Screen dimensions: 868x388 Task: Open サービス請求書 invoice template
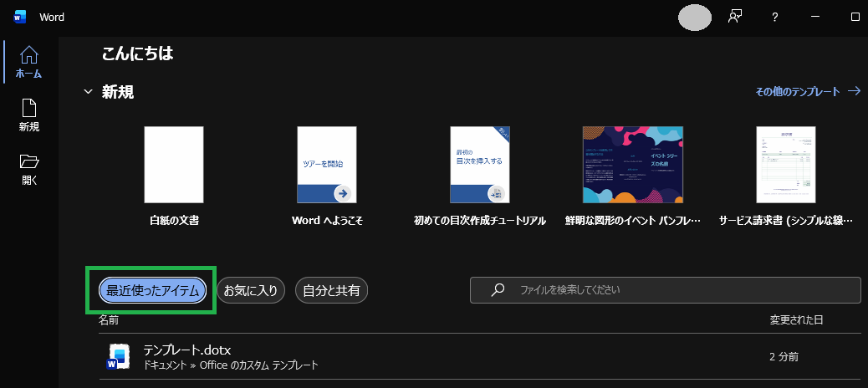785,176
